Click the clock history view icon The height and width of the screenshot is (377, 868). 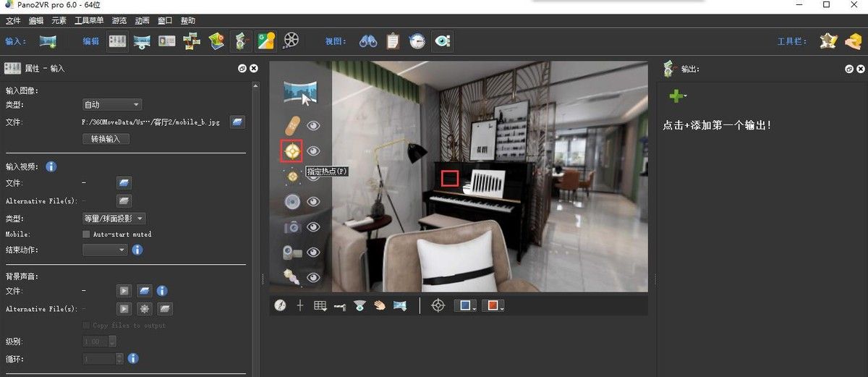pyautogui.click(x=417, y=41)
